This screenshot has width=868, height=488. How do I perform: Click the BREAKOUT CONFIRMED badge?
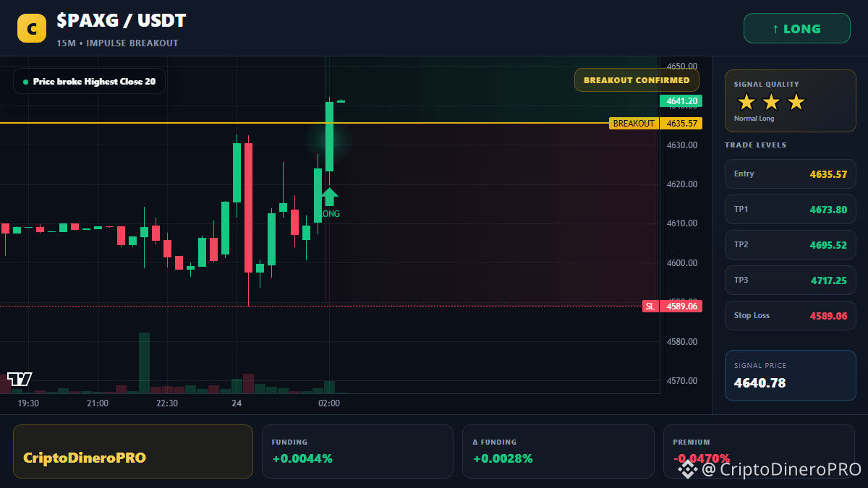click(x=637, y=80)
